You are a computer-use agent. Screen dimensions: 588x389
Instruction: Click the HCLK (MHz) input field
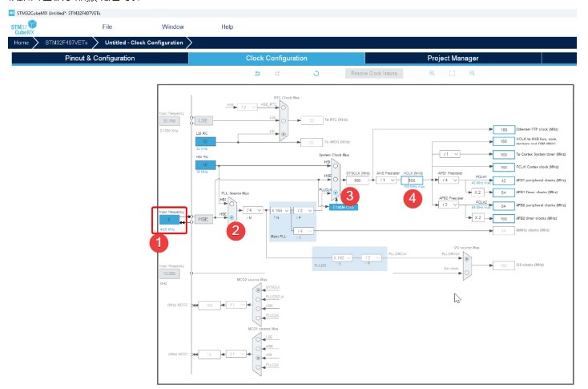tap(412, 180)
